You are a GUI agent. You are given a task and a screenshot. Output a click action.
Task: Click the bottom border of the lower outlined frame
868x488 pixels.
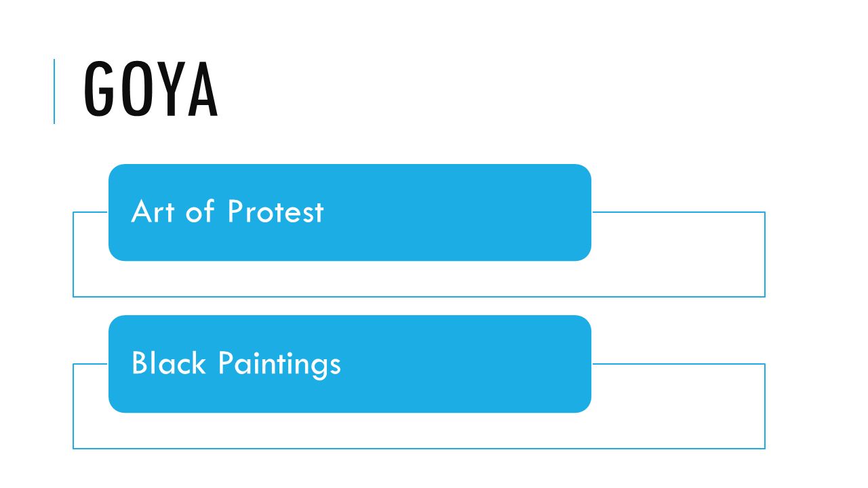pyautogui.click(x=419, y=448)
